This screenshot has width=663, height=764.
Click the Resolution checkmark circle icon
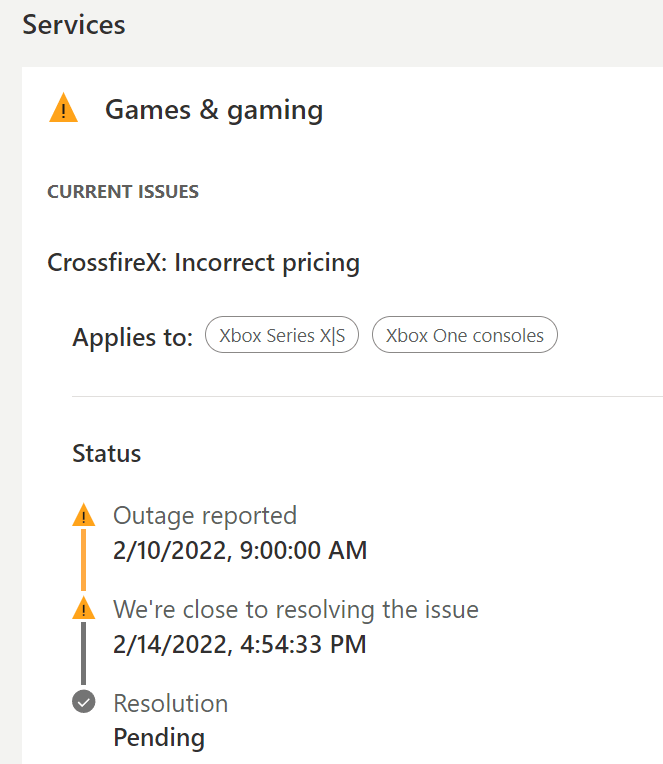click(84, 702)
